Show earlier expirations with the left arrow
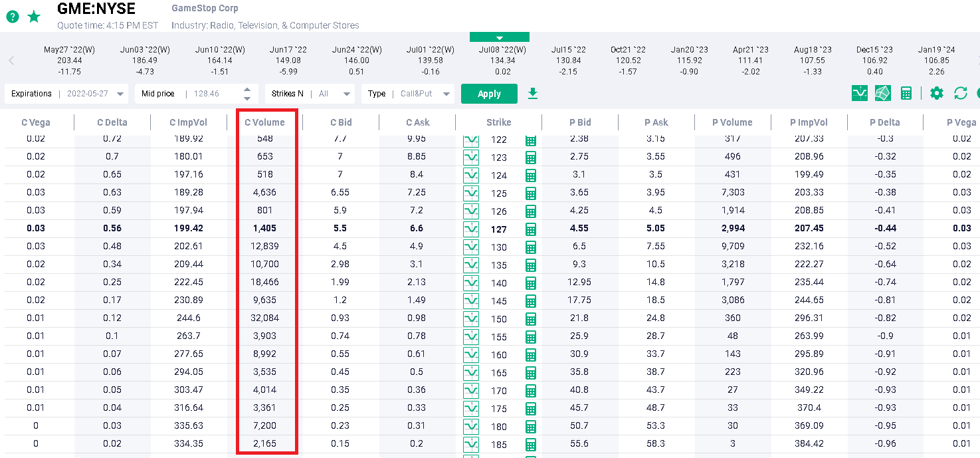 [x=11, y=60]
